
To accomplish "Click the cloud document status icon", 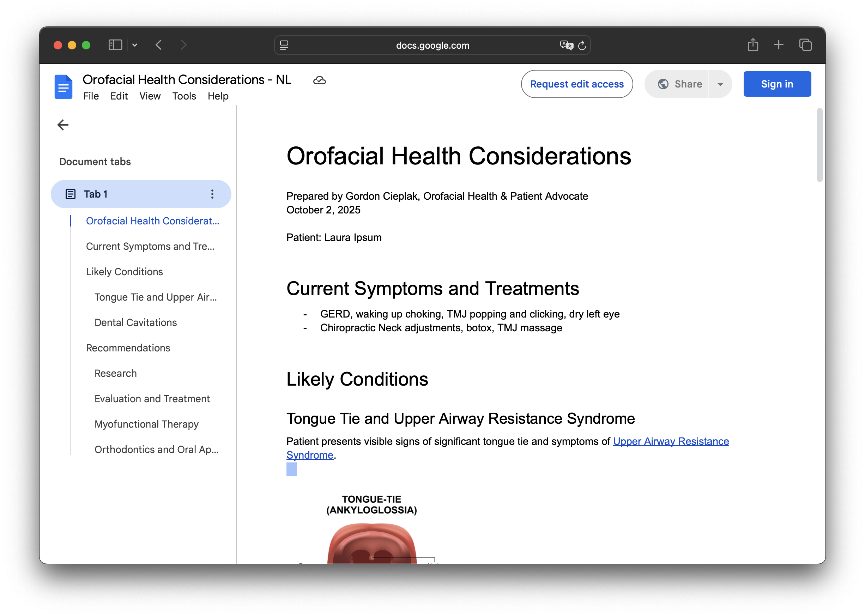I will 319,80.
